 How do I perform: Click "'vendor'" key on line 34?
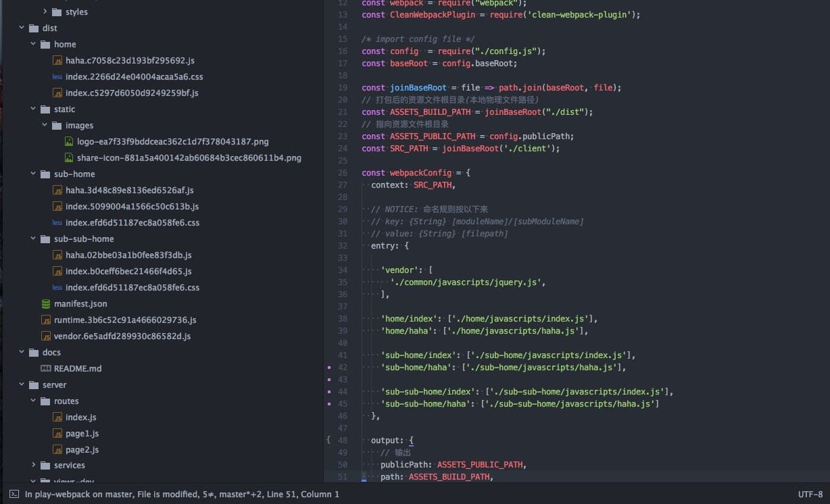[x=399, y=270]
